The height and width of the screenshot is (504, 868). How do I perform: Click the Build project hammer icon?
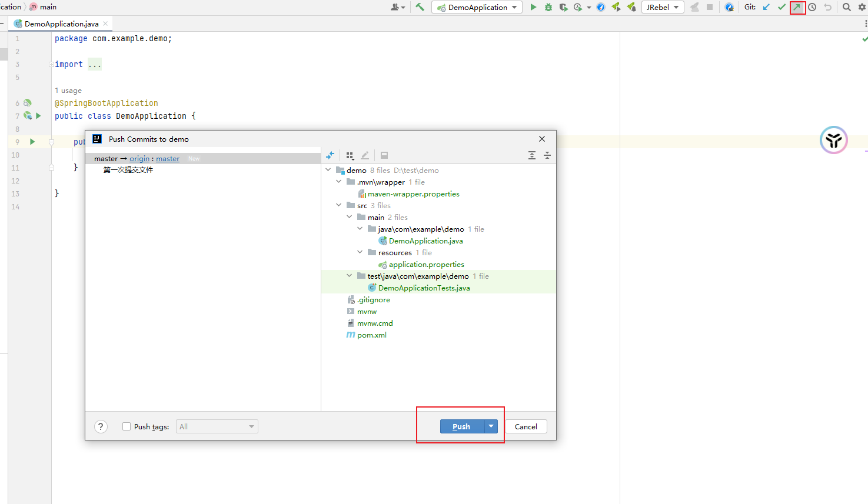point(420,8)
